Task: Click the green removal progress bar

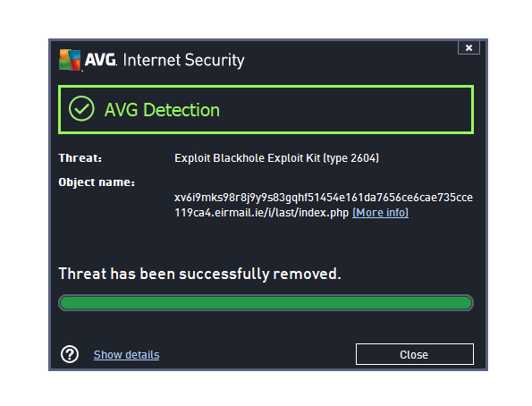Action: pos(266,303)
